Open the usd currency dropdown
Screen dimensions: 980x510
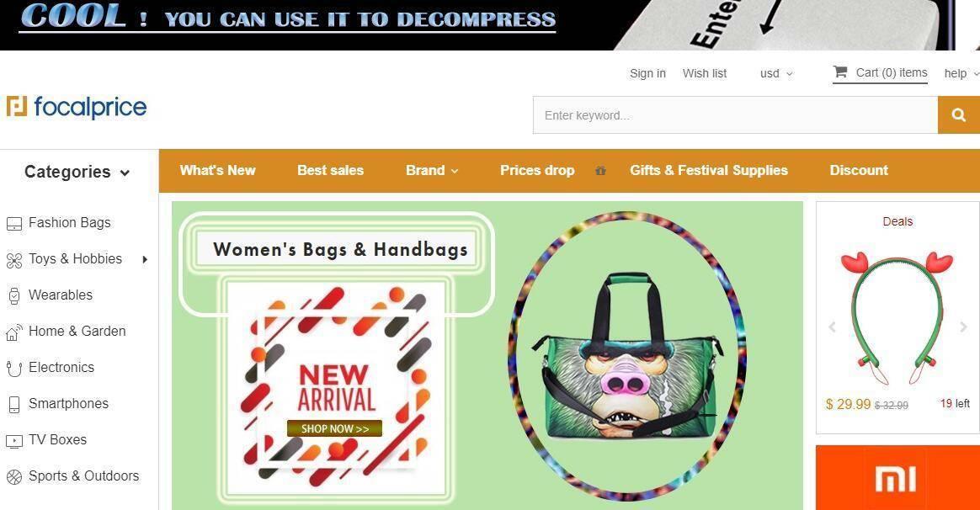tap(776, 74)
